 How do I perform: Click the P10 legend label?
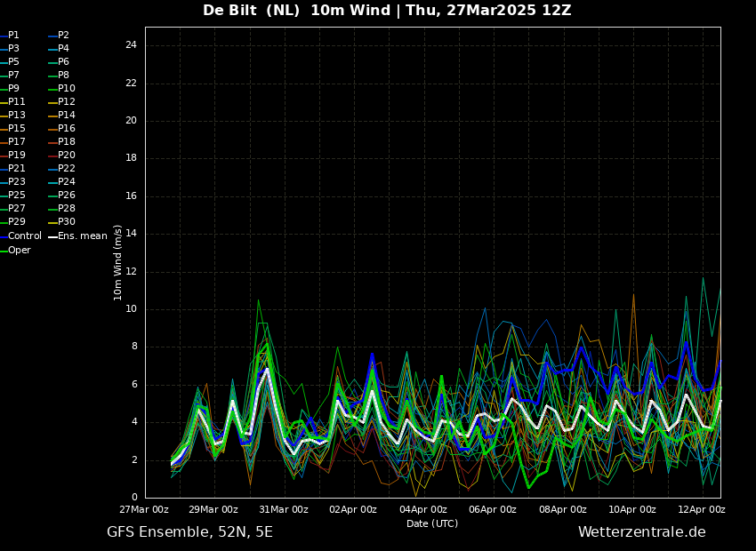(x=66, y=89)
